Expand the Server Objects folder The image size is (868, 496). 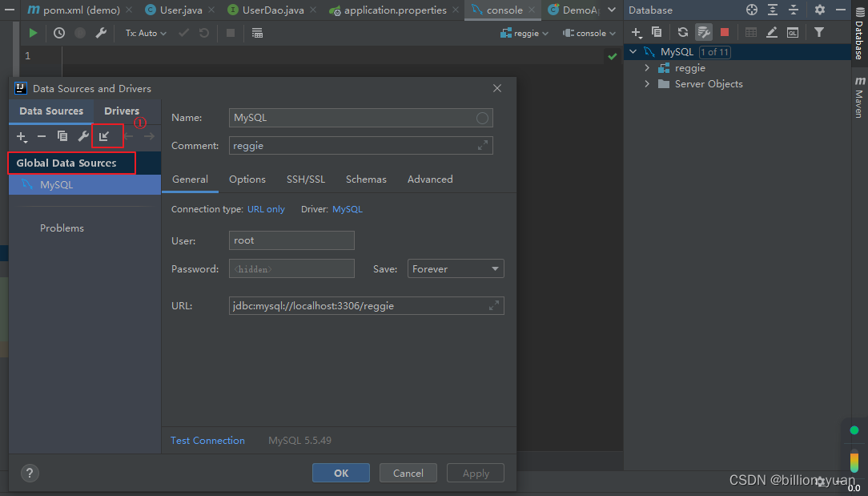coord(647,83)
